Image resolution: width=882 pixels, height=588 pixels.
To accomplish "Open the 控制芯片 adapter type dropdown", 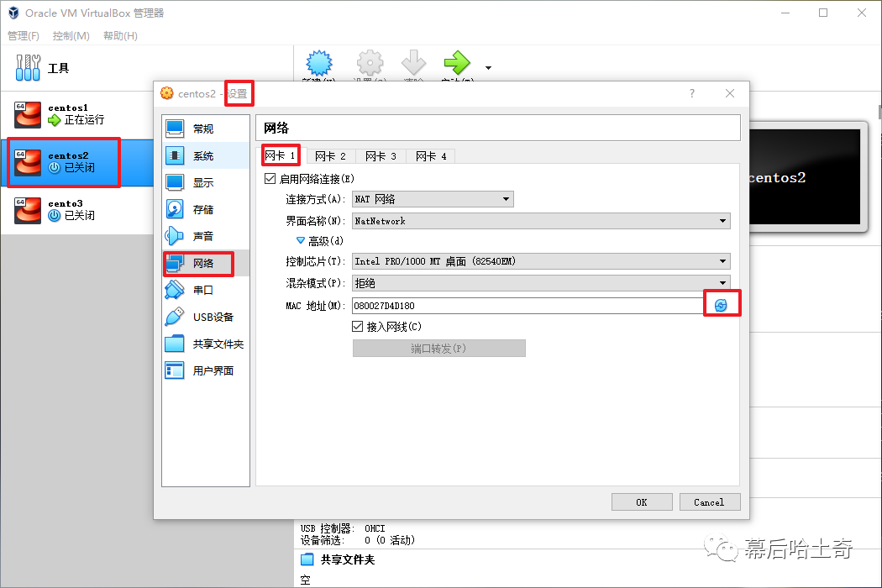I will [x=540, y=261].
